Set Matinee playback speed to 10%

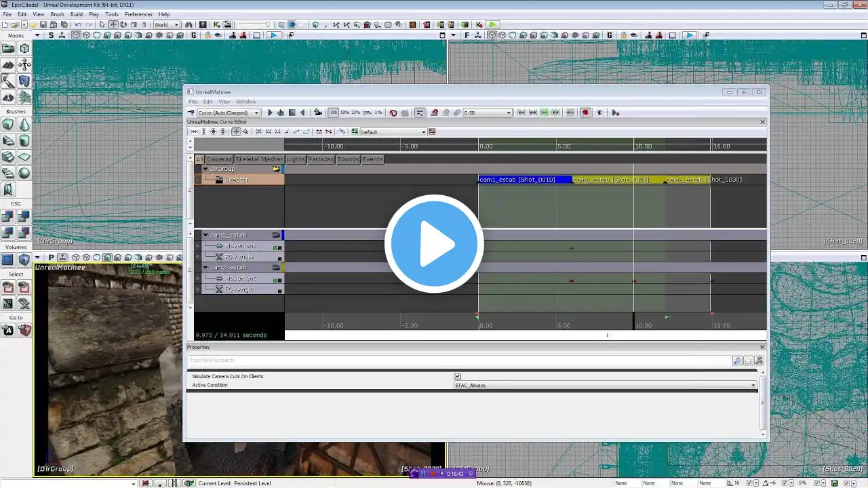click(x=367, y=113)
